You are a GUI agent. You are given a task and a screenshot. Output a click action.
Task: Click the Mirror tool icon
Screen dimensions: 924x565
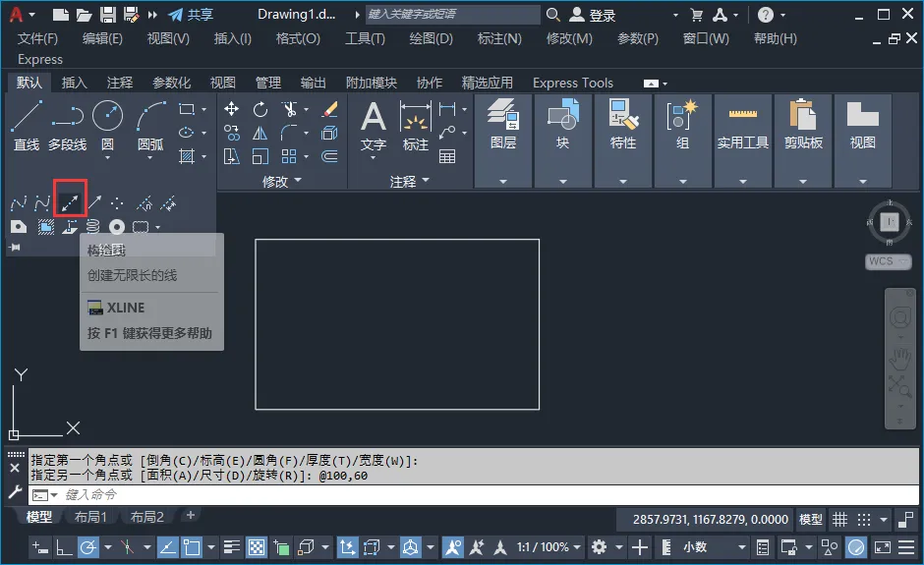point(260,134)
